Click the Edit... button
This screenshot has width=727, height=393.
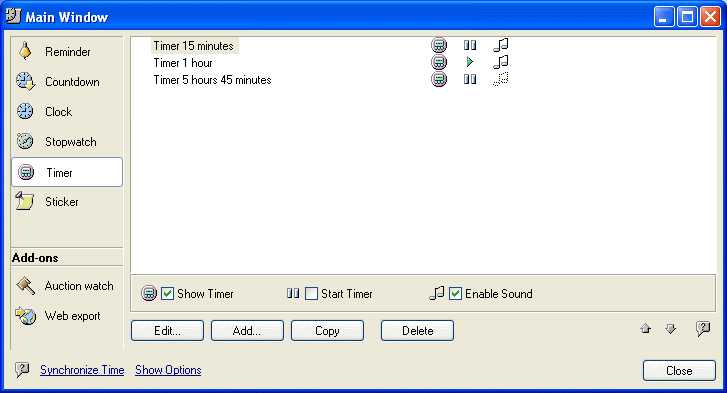click(x=167, y=330)
